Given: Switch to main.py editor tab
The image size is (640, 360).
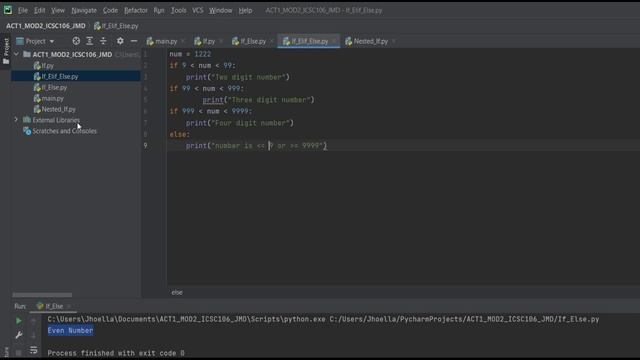Looking at the screenshot, I should pos(162,41).
